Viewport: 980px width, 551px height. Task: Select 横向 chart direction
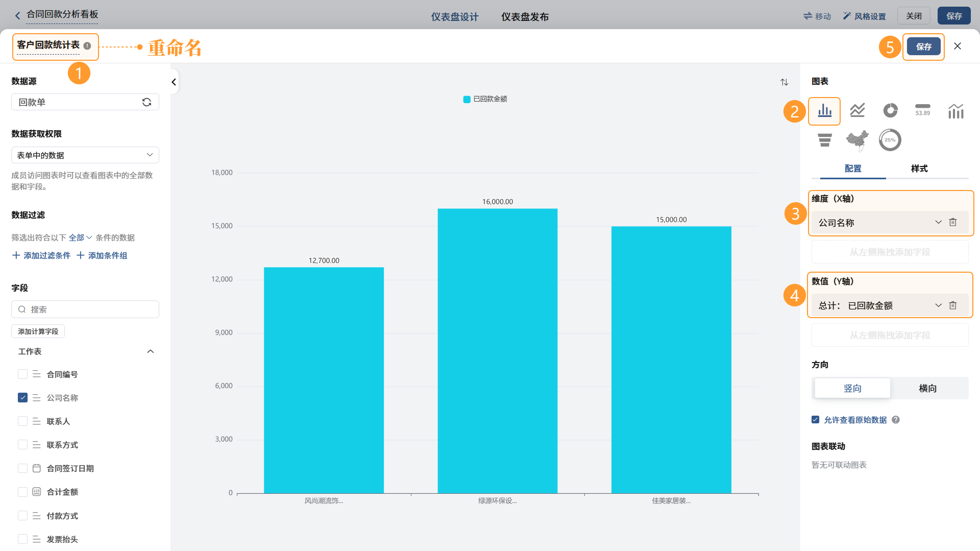(x=928, y=388)
